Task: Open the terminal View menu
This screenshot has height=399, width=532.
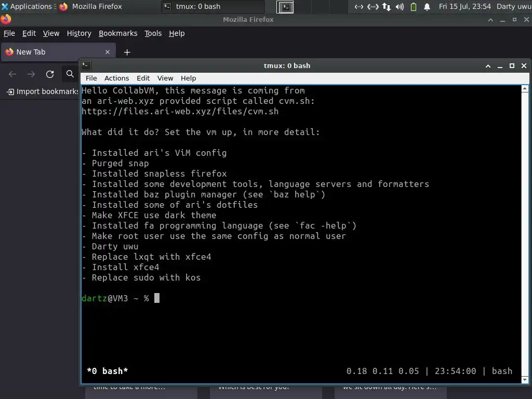Action: point(165,78)
